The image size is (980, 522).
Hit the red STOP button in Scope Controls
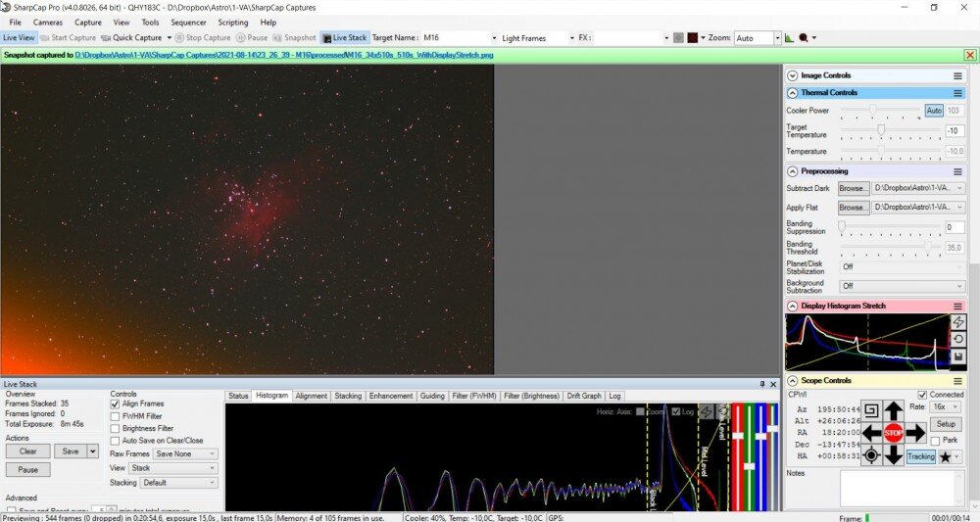[x=894, y=432]
